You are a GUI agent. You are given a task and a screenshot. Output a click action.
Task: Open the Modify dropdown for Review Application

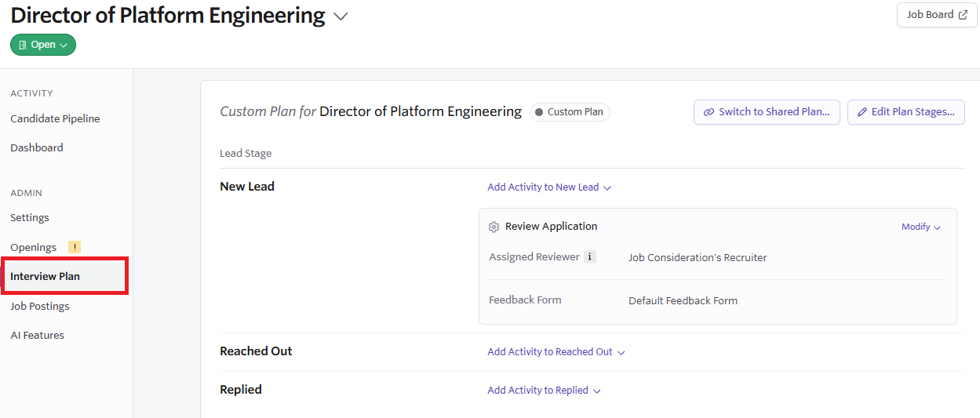coord(921,227)
